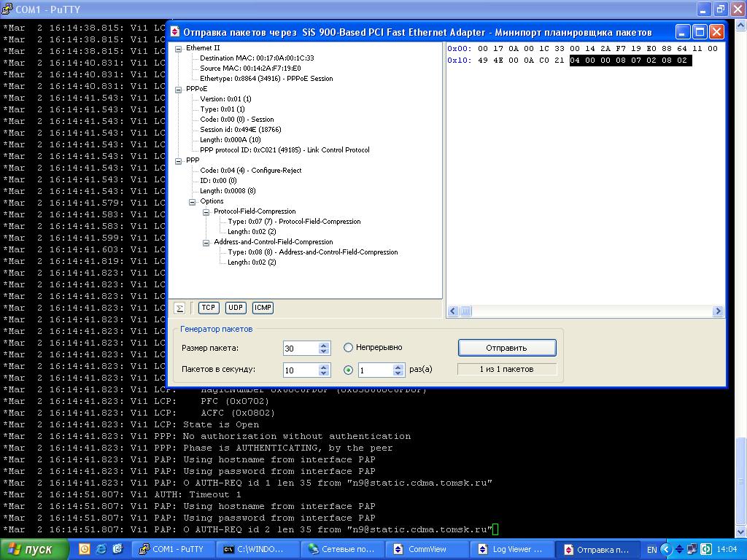Switch to Log Viewer taskbar item
747x560 pixels.
pos(511,549)
